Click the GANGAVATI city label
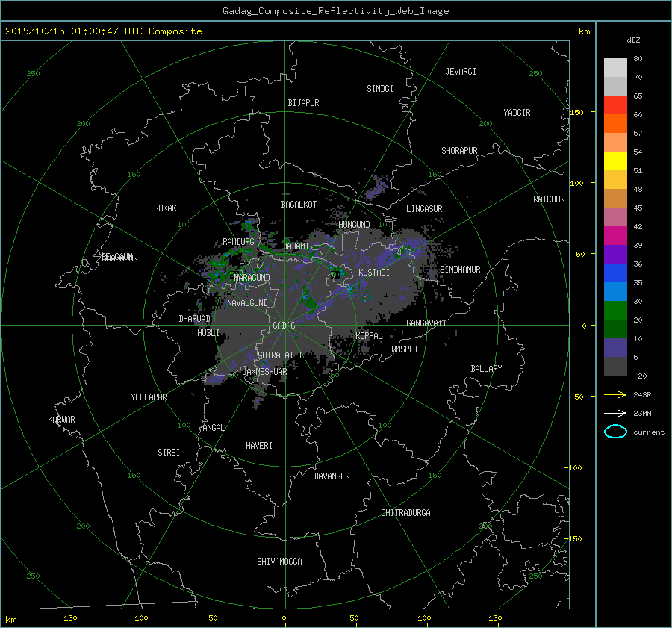This screenshot has width=672, height=628. tap(426, 323)
